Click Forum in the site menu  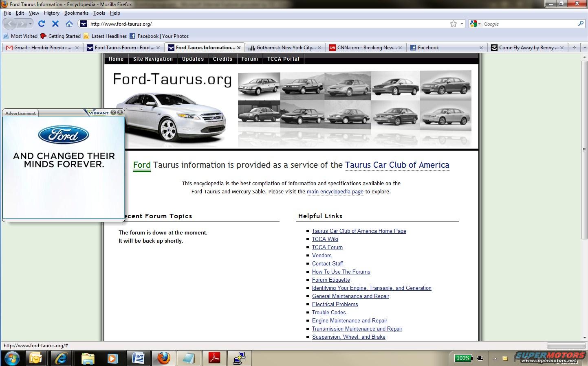pos(249,59)
